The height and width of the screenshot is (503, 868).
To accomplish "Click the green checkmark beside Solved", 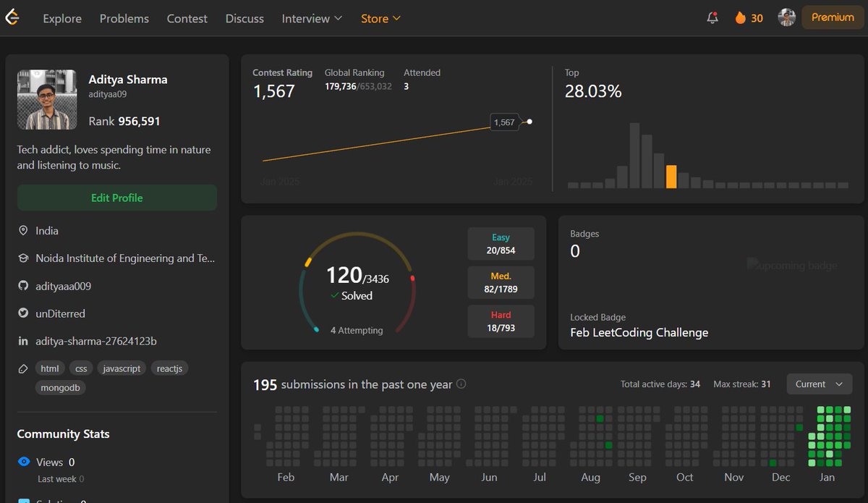I will pos(334,296).
